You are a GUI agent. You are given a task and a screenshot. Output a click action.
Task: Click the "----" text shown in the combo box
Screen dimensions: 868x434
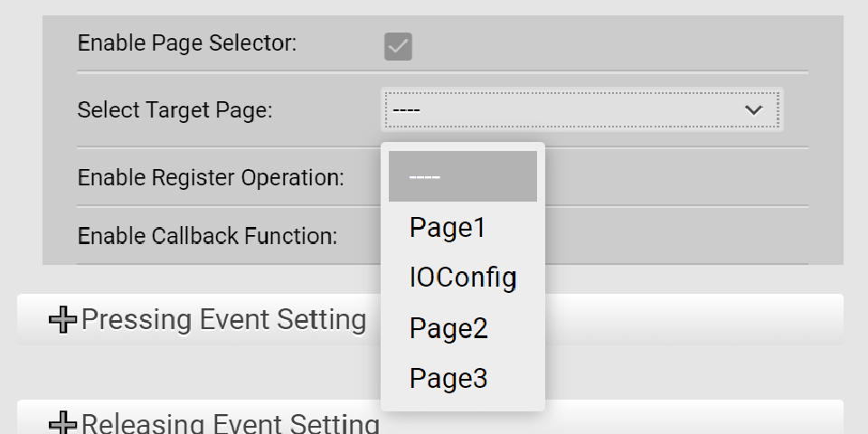(406, 110)
